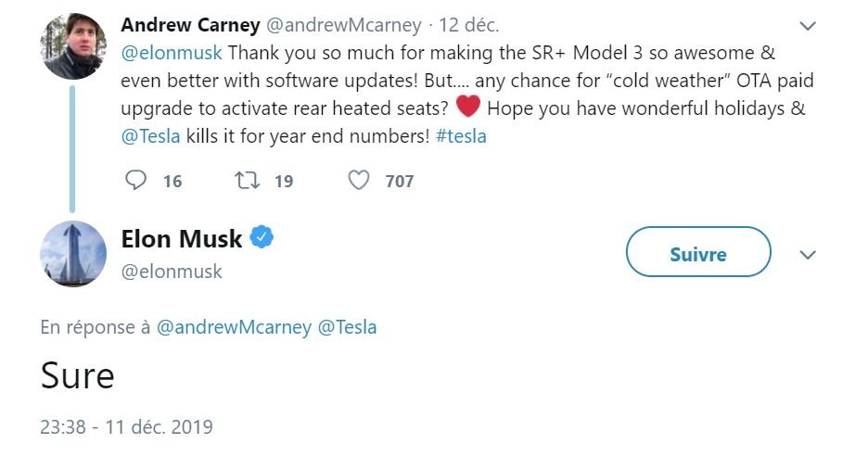Open @andrewMcarney in the En réponse à line
The width and height of the screenshot is (868, 456).
tap(235, 327)
